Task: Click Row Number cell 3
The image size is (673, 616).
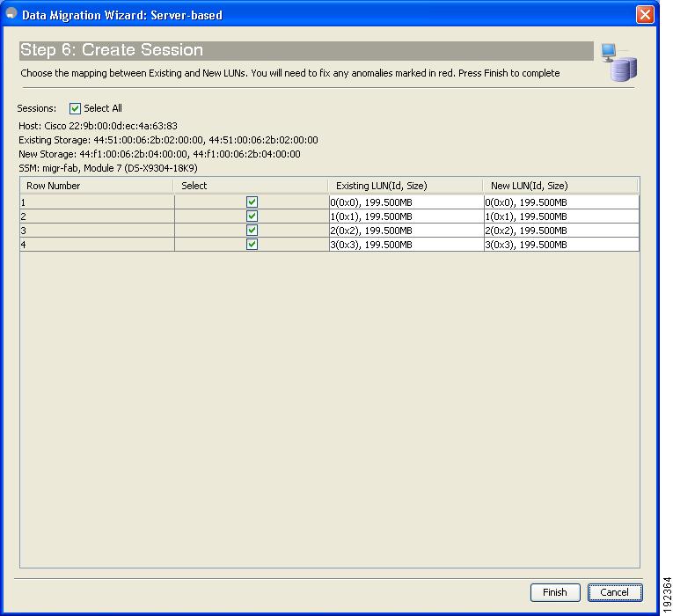Action: 97,231
